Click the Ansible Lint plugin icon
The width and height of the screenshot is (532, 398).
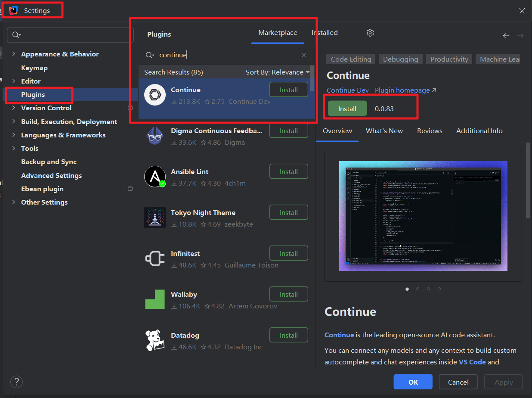pyautogui.click(x=155, y=177)
